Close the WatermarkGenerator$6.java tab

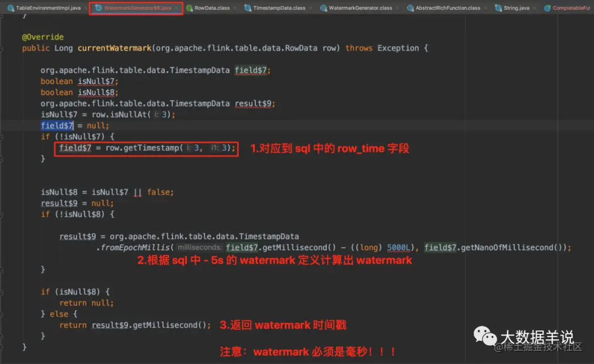click(x=176, y=8)
